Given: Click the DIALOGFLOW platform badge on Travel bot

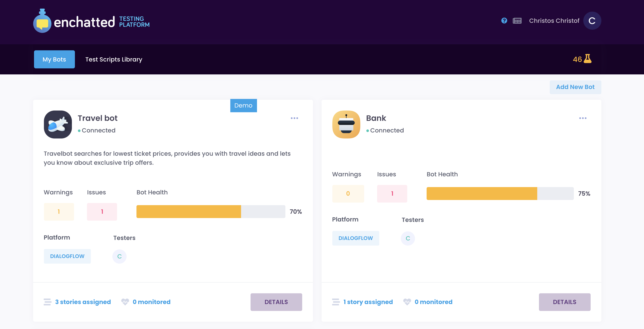Looking at the screenshot, I should 67,256.
